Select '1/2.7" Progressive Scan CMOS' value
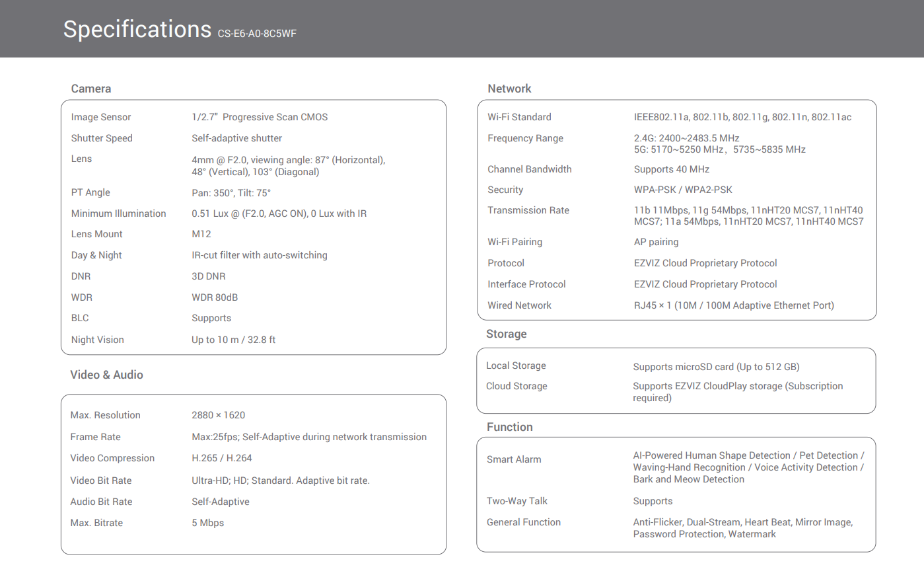This screenshot has height=575, width=924. tap(260, 117)
